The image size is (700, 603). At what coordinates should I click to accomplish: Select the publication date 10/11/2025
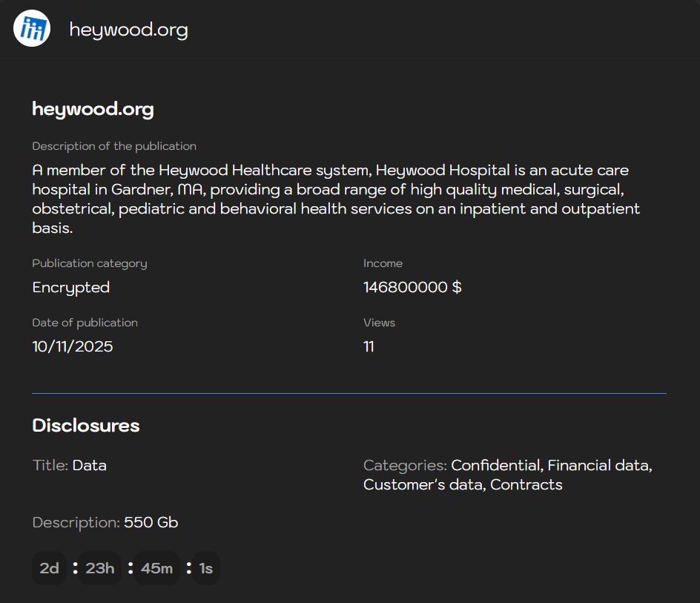pyautogui.click(x=72, y=346)
